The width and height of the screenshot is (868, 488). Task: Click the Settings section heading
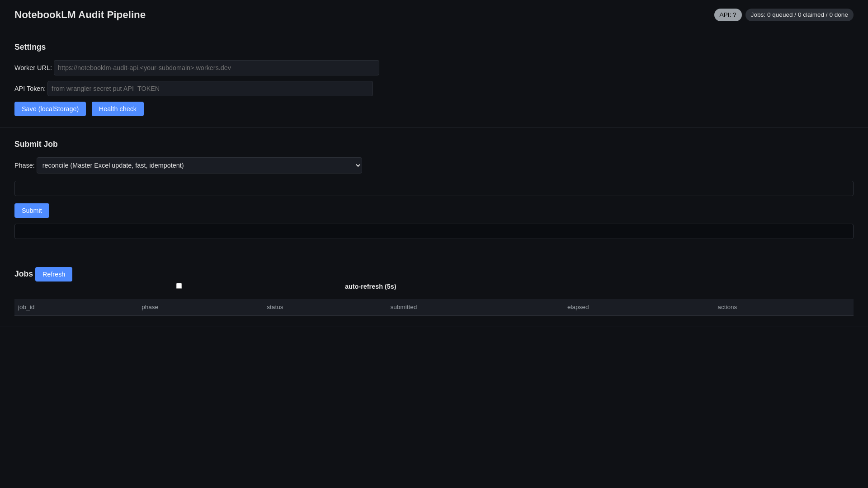pos(30,47)
